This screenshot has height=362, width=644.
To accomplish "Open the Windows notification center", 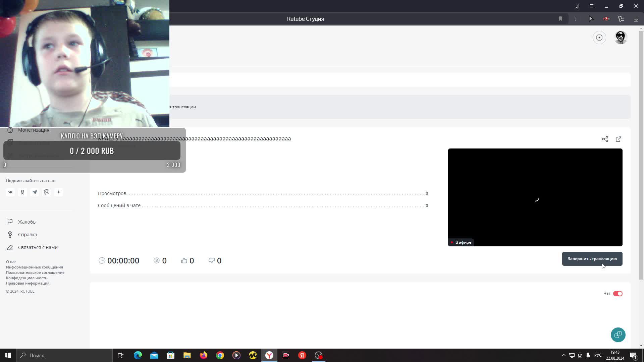I will click(x=633, y=355).
